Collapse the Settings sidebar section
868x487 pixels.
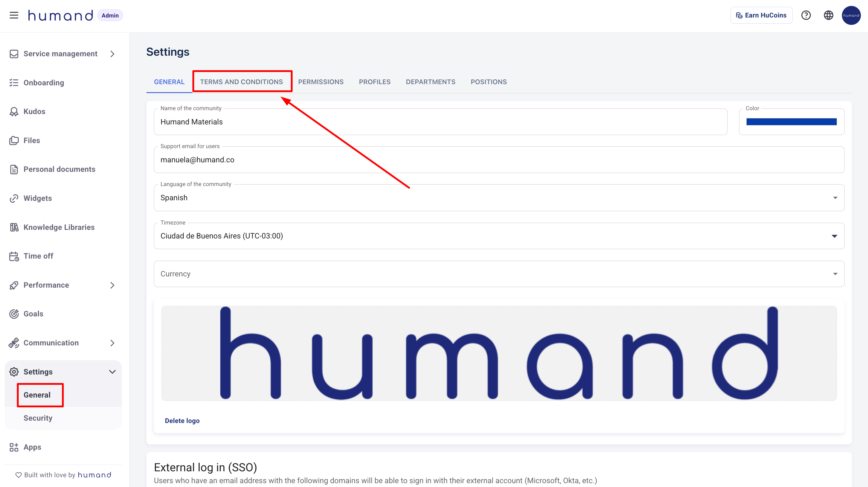[112, 371]
